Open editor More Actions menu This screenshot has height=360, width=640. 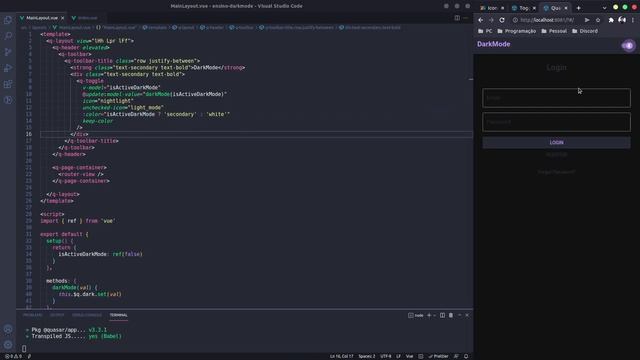click(466, 18)
